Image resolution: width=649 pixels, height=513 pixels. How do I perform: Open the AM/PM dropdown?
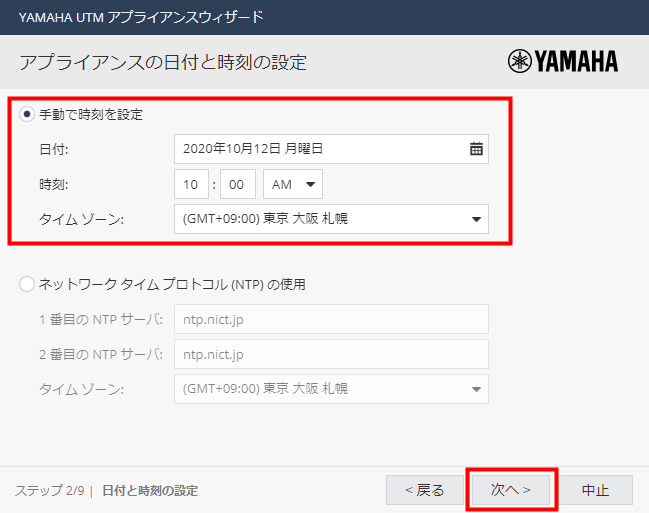click(292, 184)
